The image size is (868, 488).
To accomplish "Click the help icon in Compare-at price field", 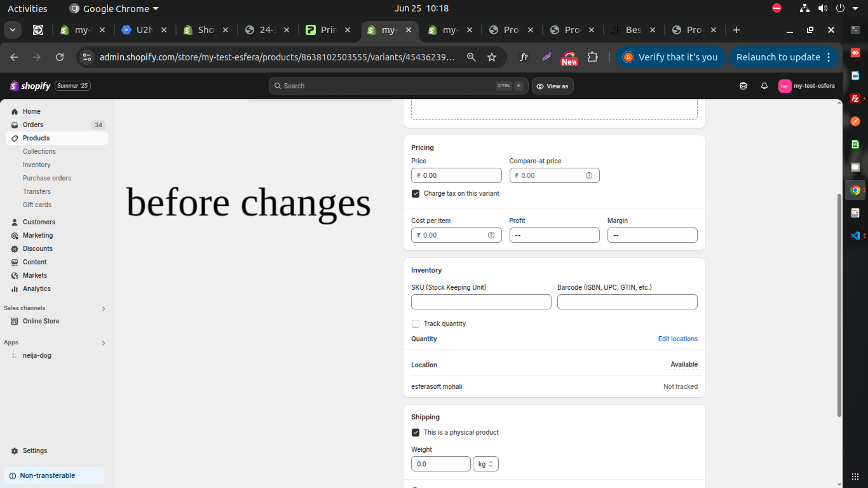I will (588, 175).
